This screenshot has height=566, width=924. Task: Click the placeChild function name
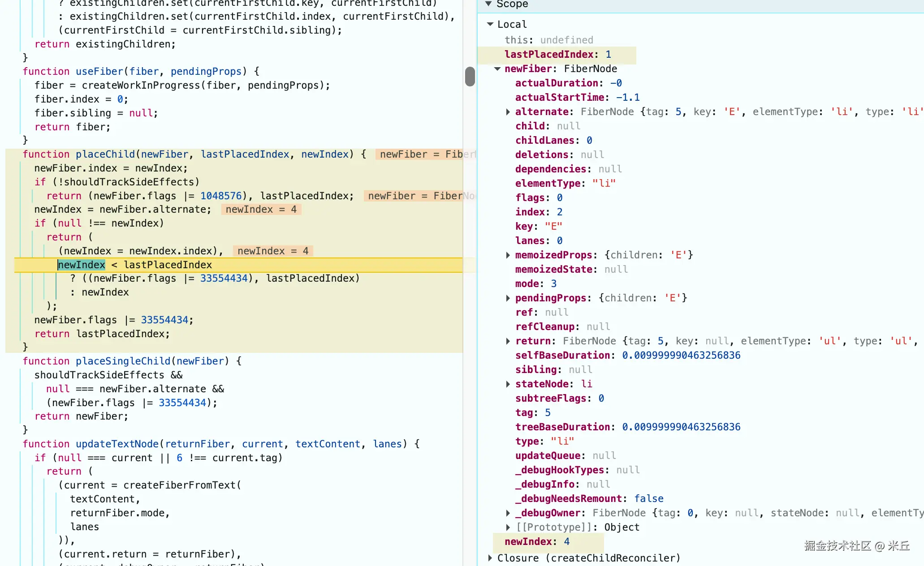(x=105, y=154)
